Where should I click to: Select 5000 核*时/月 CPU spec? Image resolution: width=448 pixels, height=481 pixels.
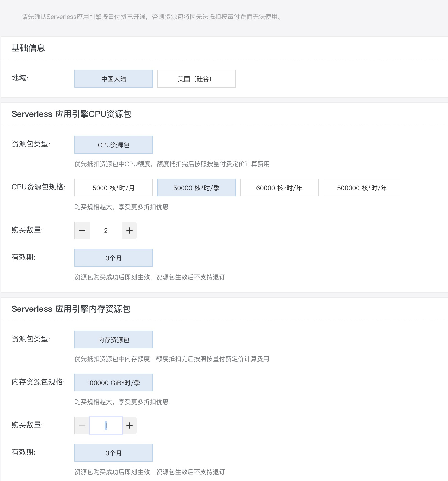click(114, 188)
